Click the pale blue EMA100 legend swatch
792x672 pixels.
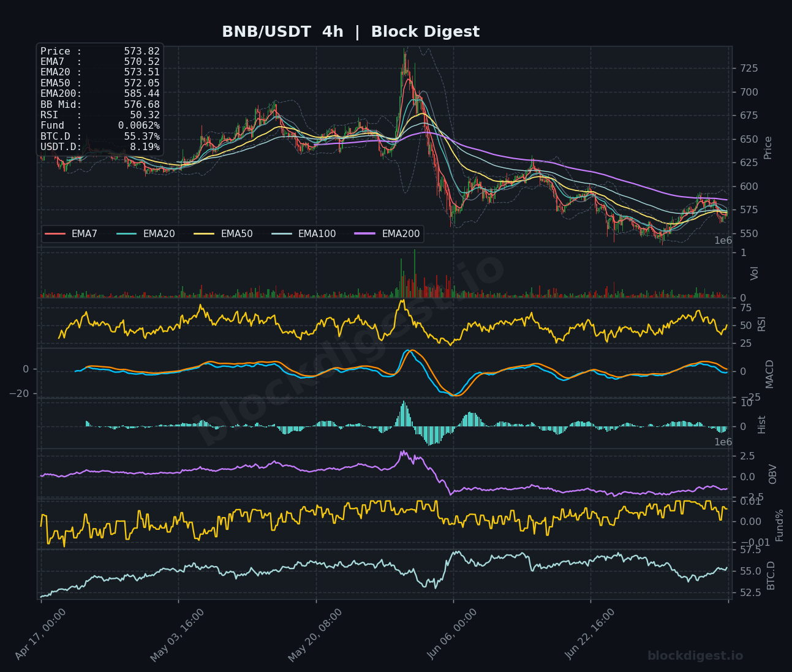tap(282, 234)
